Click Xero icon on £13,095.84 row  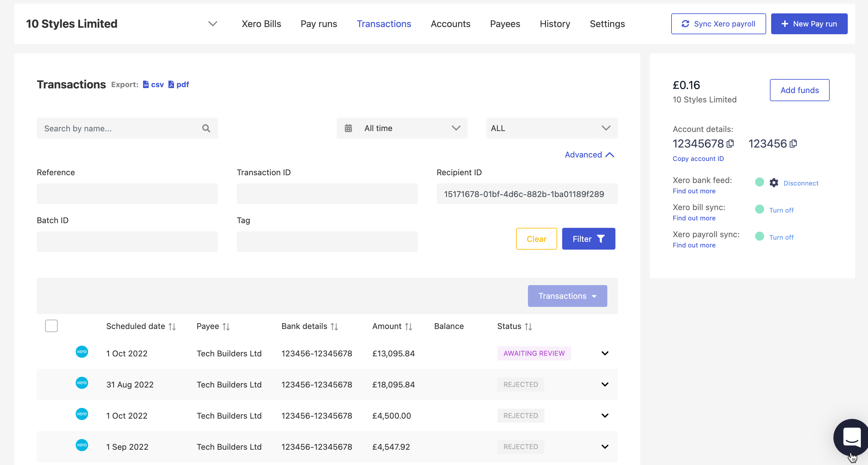pos(82,352)
